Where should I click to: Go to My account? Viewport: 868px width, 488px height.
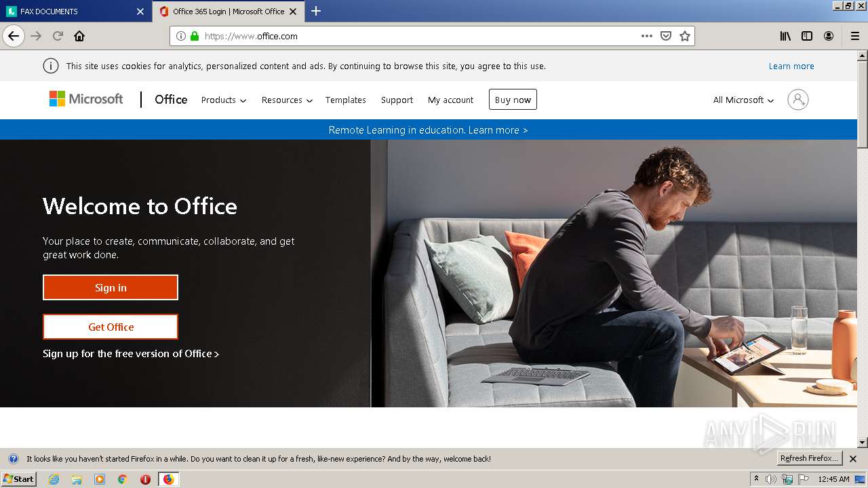[x=450, y=100]
